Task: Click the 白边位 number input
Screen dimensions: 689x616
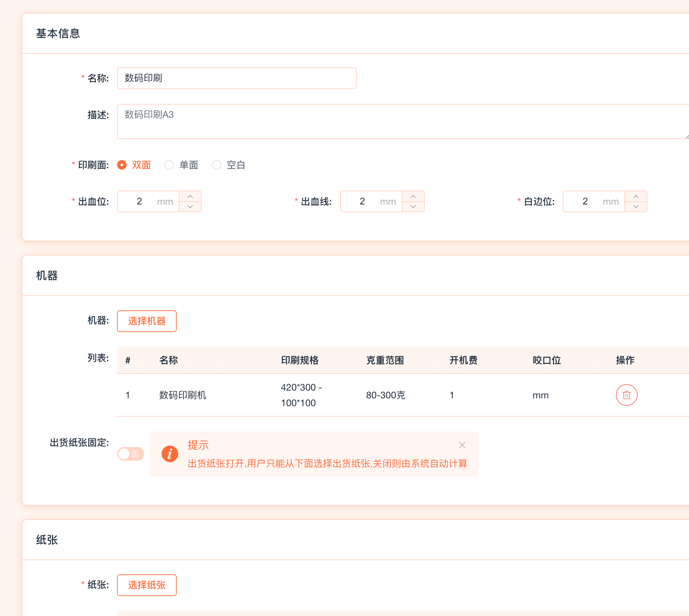Action: click(x=593, y=201)
